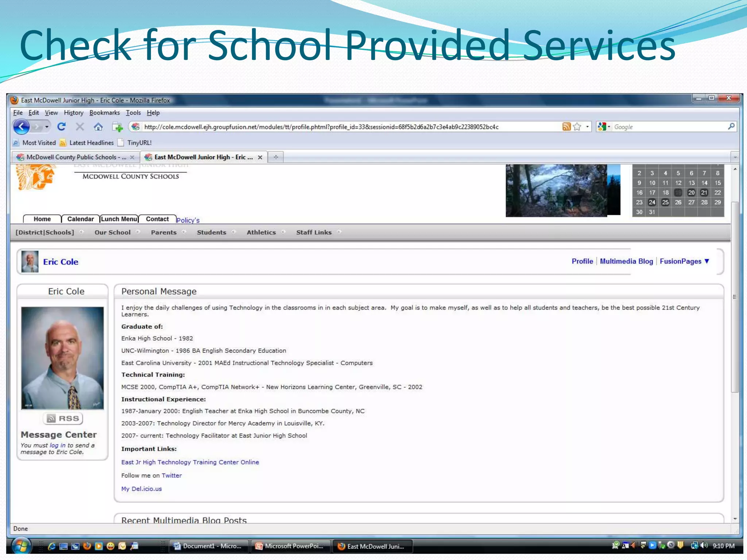
Task: Open East Jr High Technology Training Center link
Action: pos(190,462)
